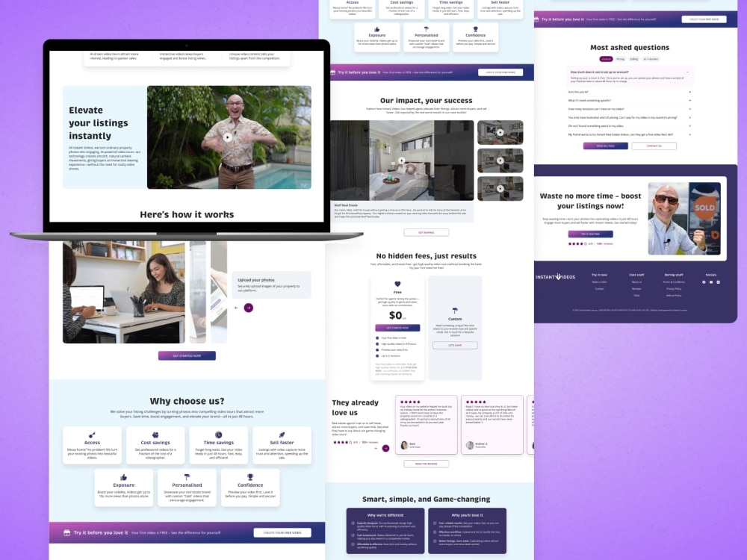Click the heart icon on the Free plan
Viewport: 747px width, 560px height.
(x=398, y=284)
